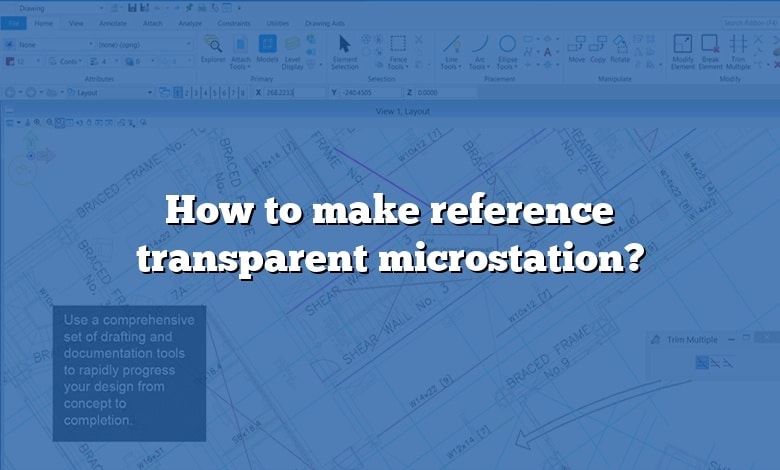Viewport: 780px width, 470px height.
Task: Select the Move tool
Action: (577, 49)
